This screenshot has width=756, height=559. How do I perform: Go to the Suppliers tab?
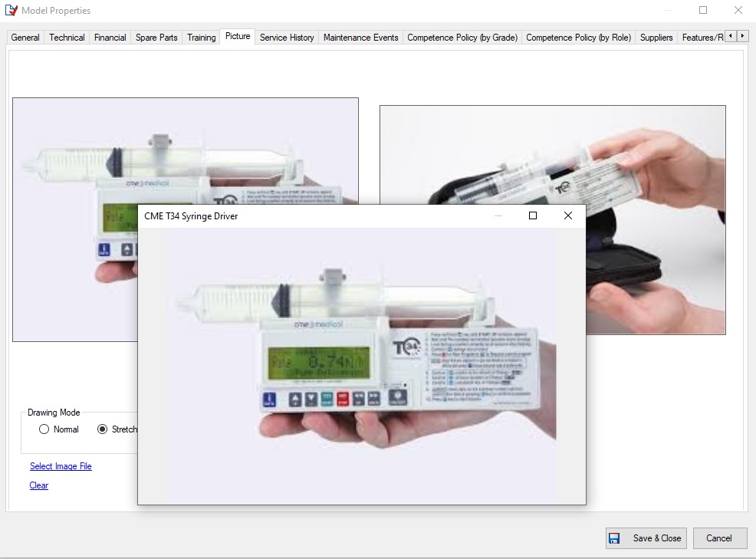[x=656, y=38]
